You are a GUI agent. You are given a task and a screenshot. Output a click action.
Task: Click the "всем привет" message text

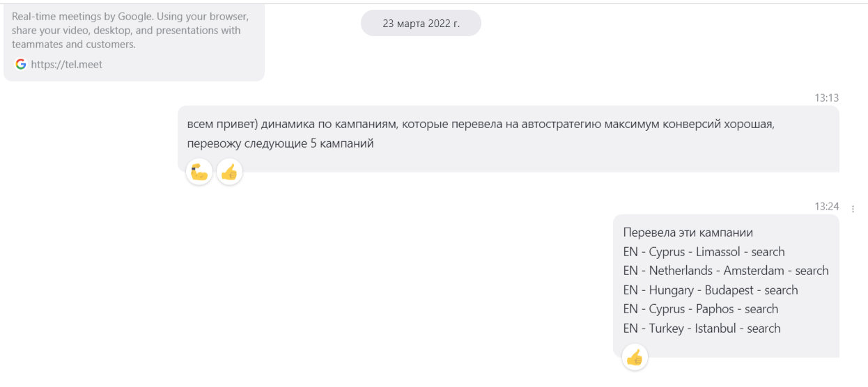[x=216, y=124]
